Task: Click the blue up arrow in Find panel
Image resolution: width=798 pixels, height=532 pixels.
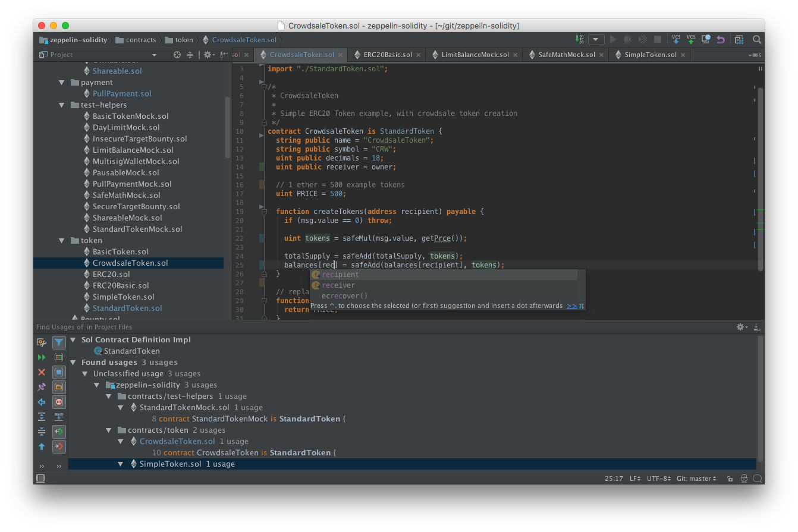Action: coord(42,446)
